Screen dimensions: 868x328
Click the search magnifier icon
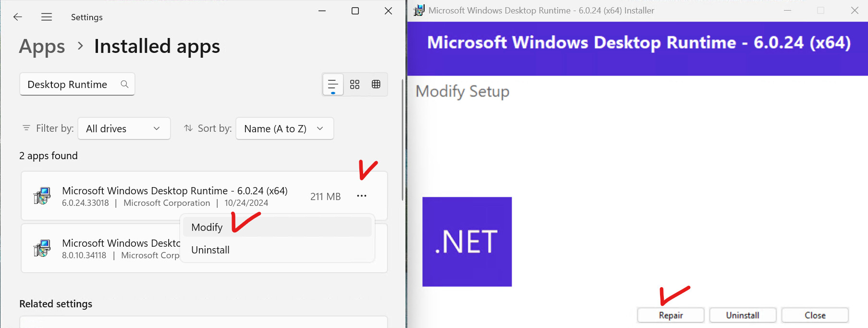[x=124, y=84]
